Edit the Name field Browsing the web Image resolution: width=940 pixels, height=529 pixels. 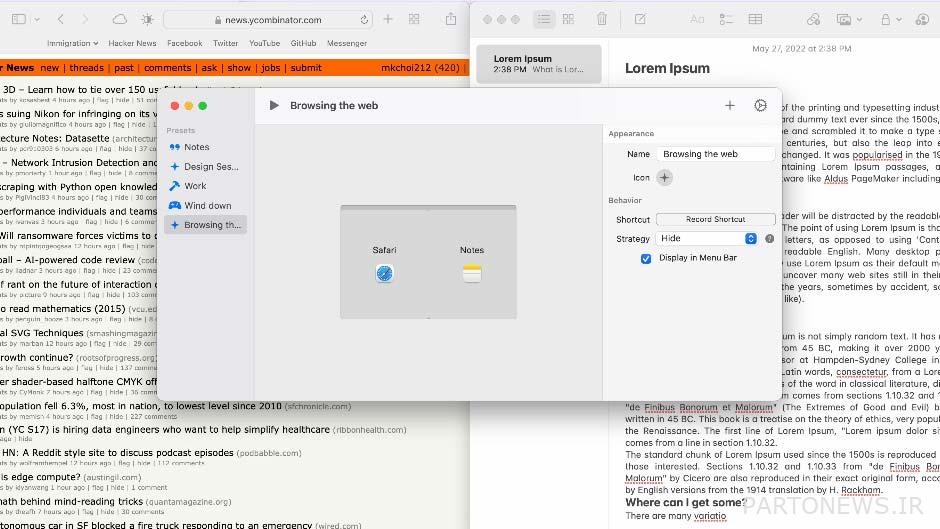pos(716,154)
